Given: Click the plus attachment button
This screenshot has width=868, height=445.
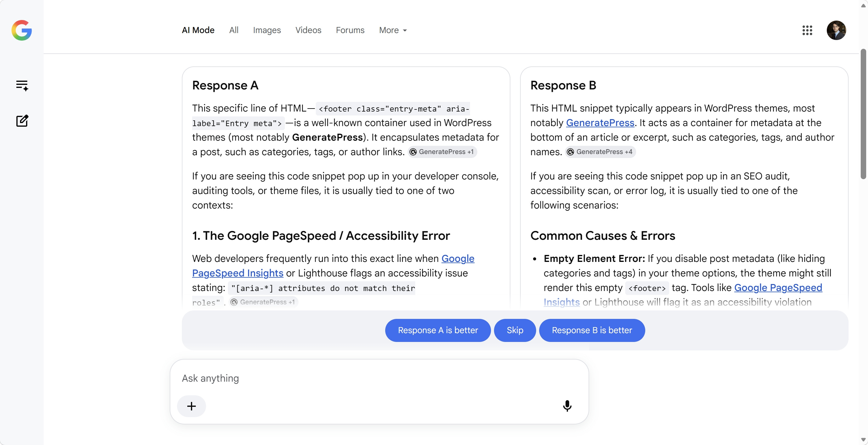Looking at the screenshot, I should tap(192, 406).
